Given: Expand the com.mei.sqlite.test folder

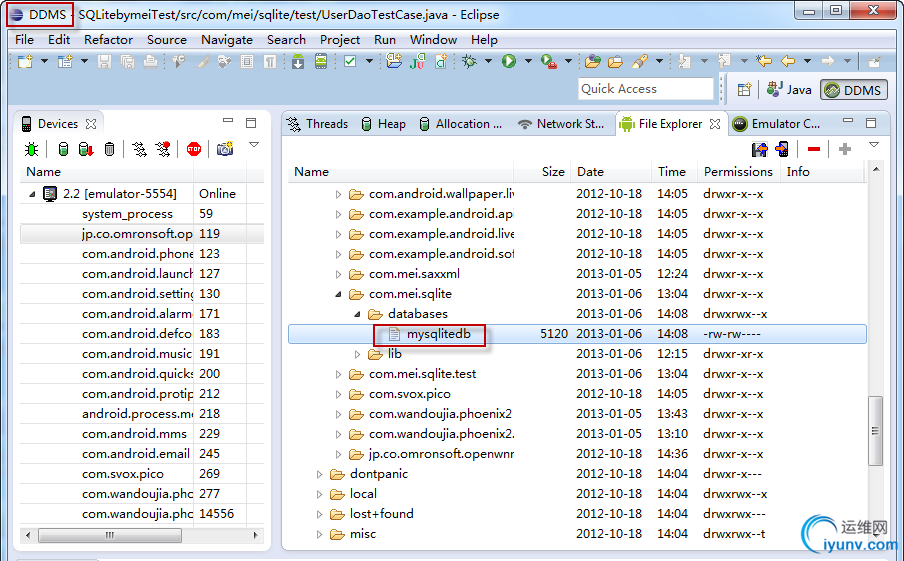Looking at the screenshot, I should pyautogui.click(x=338, y=374).
